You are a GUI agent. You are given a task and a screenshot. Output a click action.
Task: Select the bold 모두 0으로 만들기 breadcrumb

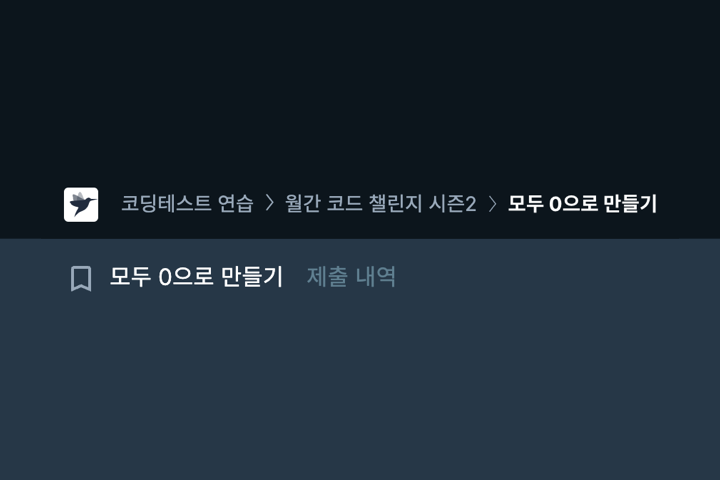coord(582,203)
